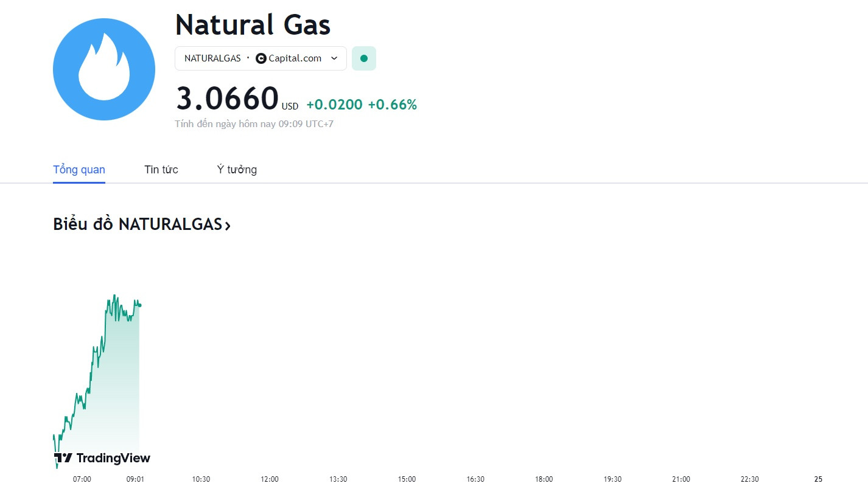868x500 pixels.
Task: Click the blue Natural Gas flame logo
Action: (x=104, y=69)
